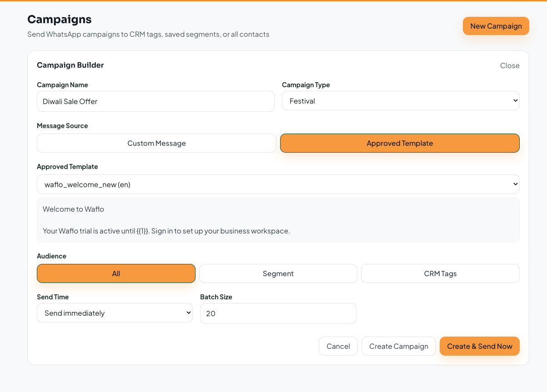Click Create & Send Now
Image resolution: width=547 pixels, height=392 pixels.
[480, 346]
